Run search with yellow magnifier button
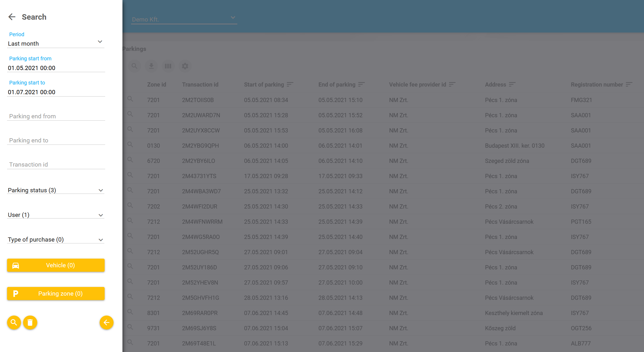The width and height of the screenshot is (644, 352). (14, 322)
